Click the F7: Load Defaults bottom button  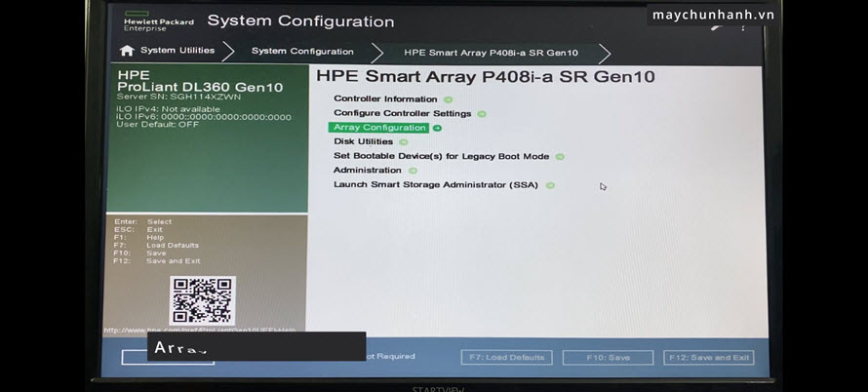[x=506, y=358]
